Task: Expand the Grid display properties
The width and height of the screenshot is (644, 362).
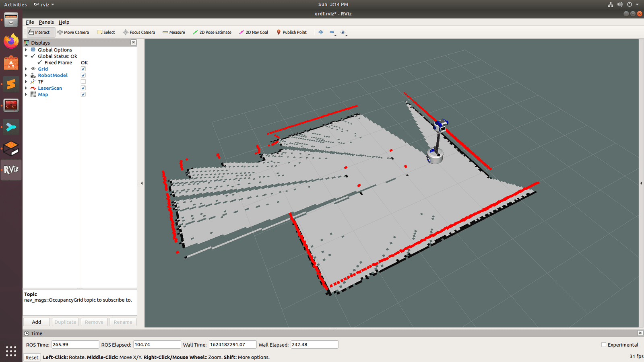Action: coord(26,69)
